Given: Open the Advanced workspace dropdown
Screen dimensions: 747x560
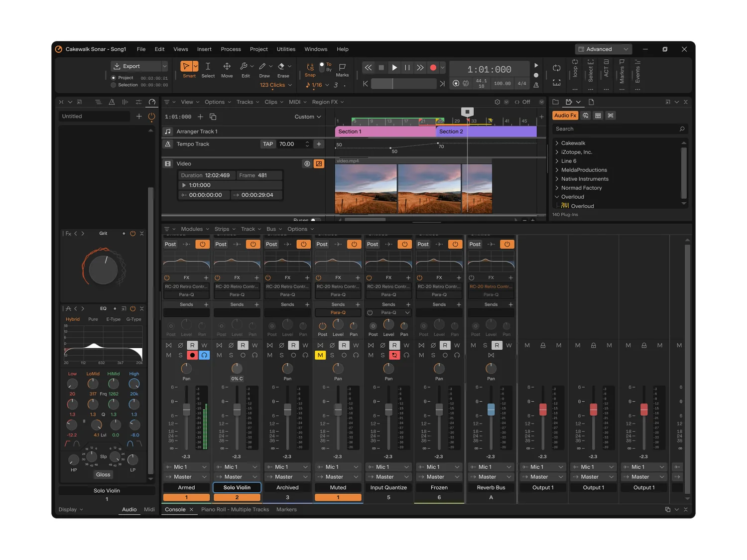Looking at the screenshot, I should 604,49.
